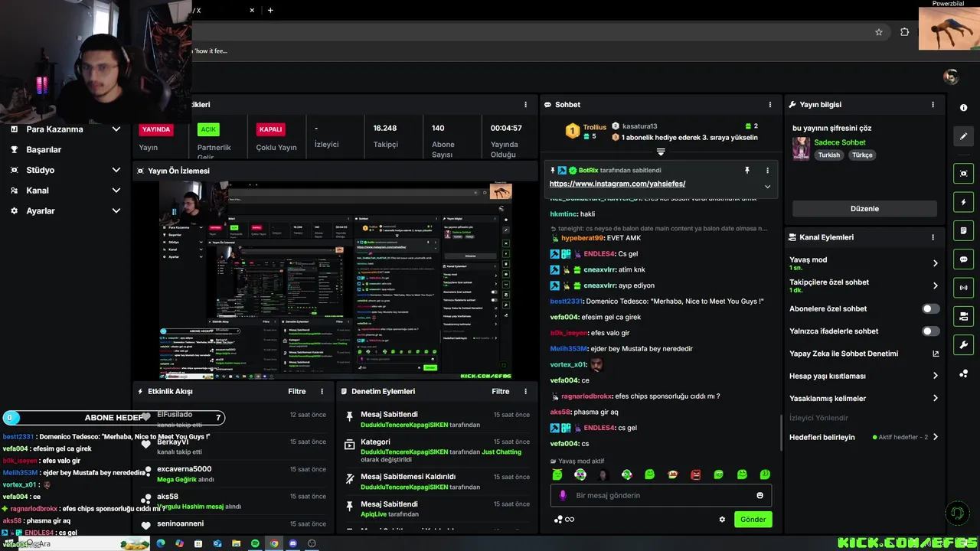Toggle Abonelere özel sohbet switch
980x551 pixels.
[x=930, y=308]
